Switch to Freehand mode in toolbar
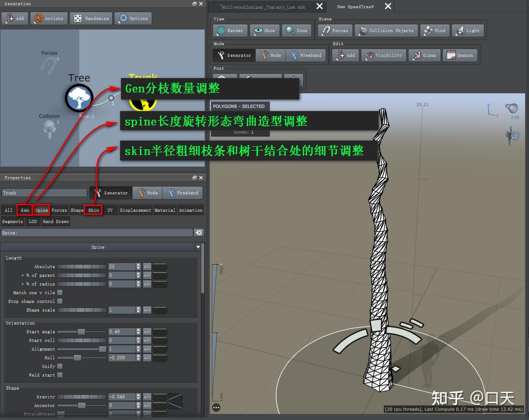 (x=306, y=55)
